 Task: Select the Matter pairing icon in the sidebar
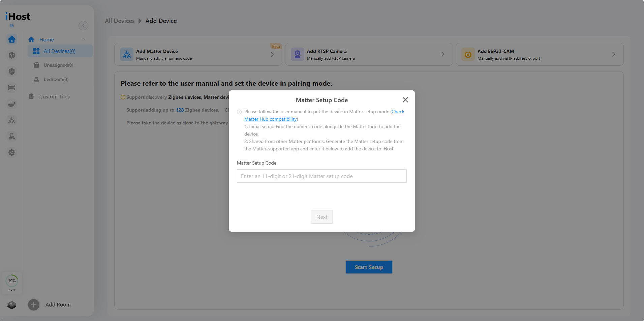(12, 120)
